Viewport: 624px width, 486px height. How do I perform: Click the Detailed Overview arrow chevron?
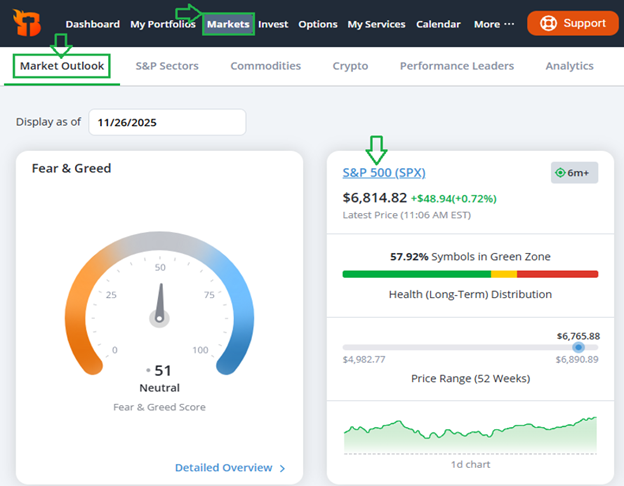tap(282, 468)
